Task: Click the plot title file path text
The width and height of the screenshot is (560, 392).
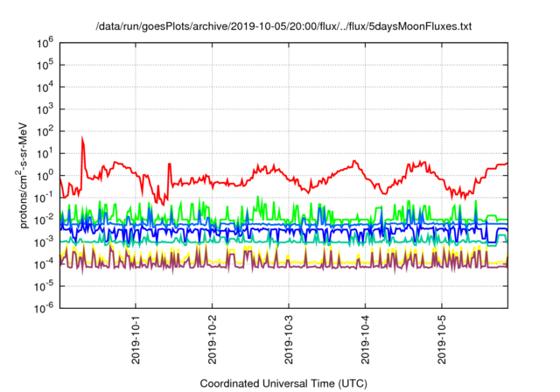Action: tap(283, 26)
